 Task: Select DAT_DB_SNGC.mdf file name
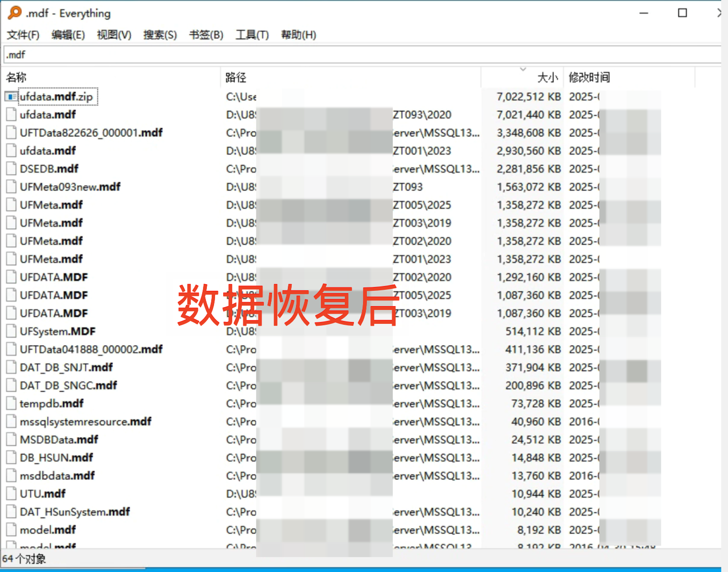68,386
